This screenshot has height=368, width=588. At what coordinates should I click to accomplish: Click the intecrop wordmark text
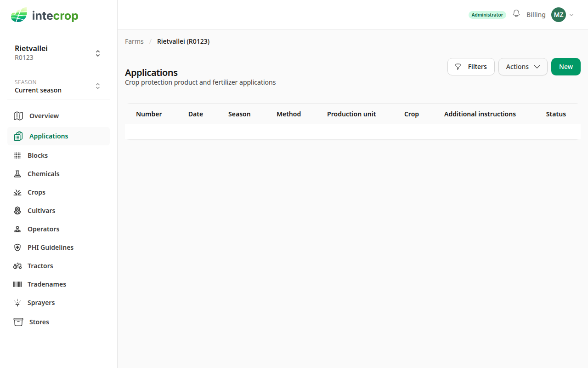pyautogui.click(x=55, y=16)
